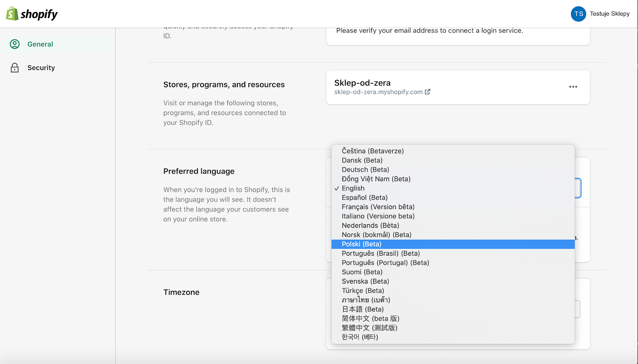Select Dansk (Beta) language
Image resolution: width=638 pixels, height=364 pixels.
(453, 160)
